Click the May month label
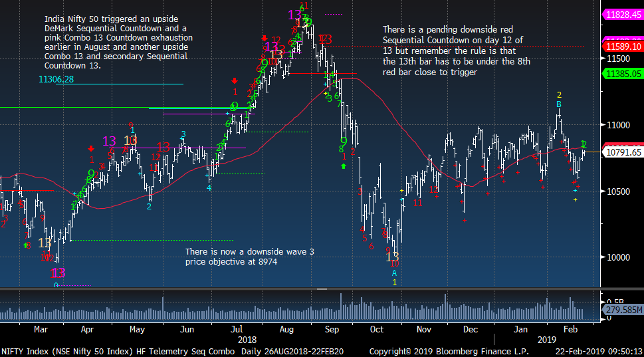Viewport: 644px width, 357px height. tap(137, 330)
